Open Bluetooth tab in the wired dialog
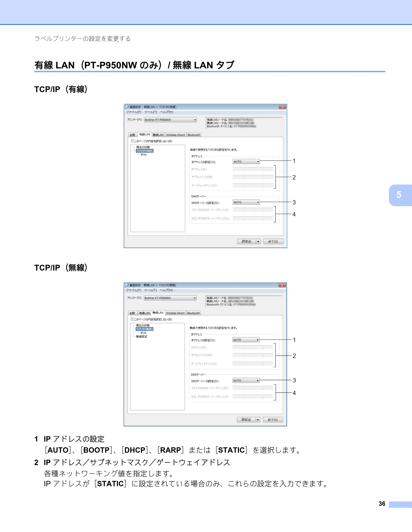 pos(194,135)
